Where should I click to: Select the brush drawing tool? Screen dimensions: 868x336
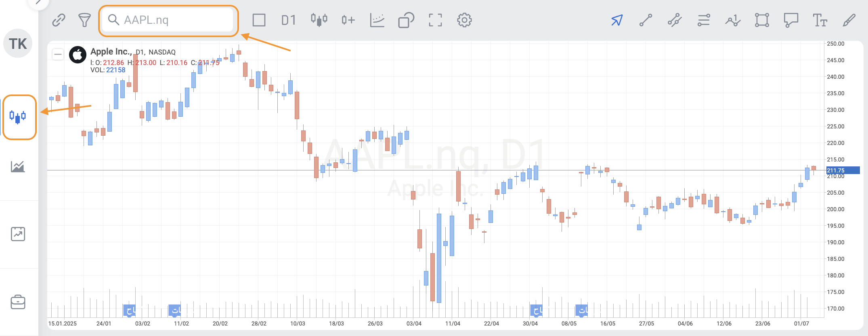pos(849,20)
